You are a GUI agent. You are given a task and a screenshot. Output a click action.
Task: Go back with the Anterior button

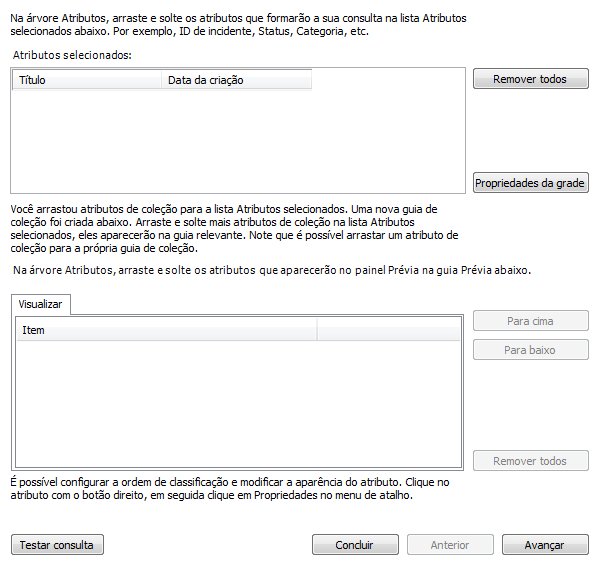(x=450, y=545)
